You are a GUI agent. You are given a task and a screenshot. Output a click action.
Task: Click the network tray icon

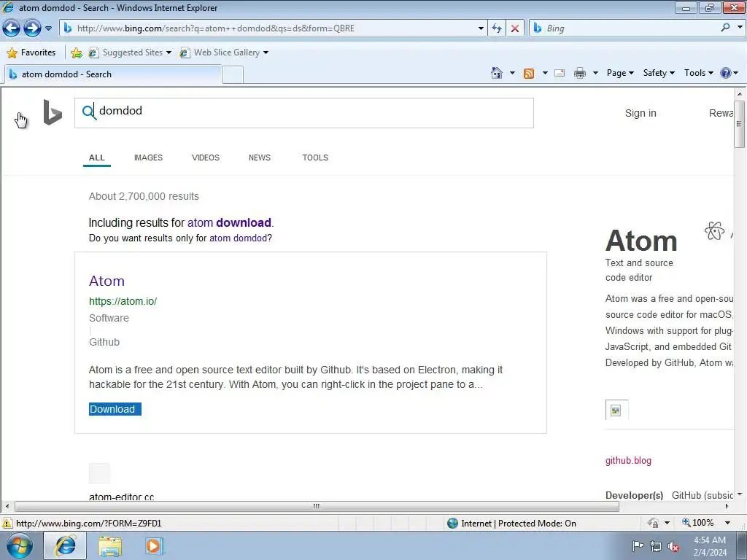656,546
